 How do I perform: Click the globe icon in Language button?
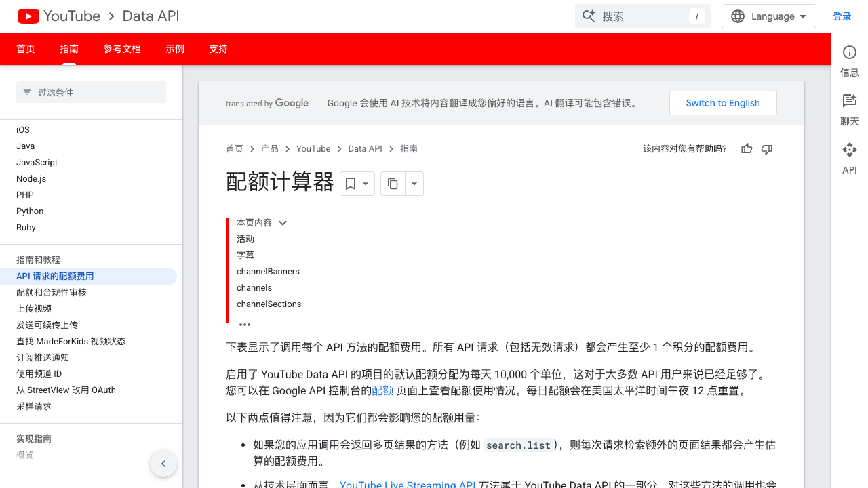[x=738, y=16]
